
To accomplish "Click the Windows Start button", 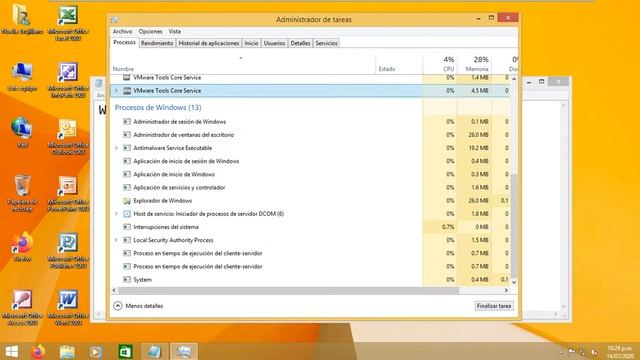I will click(x=11, y=351).
